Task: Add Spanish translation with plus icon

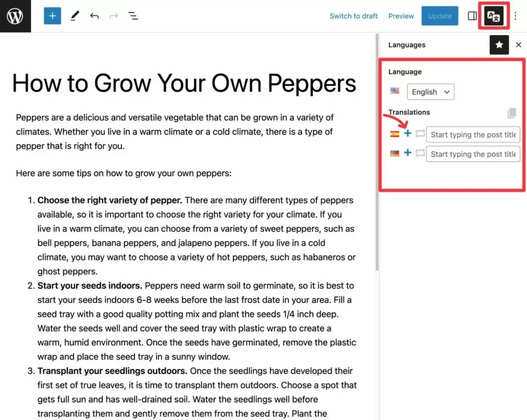Action: 408,134
